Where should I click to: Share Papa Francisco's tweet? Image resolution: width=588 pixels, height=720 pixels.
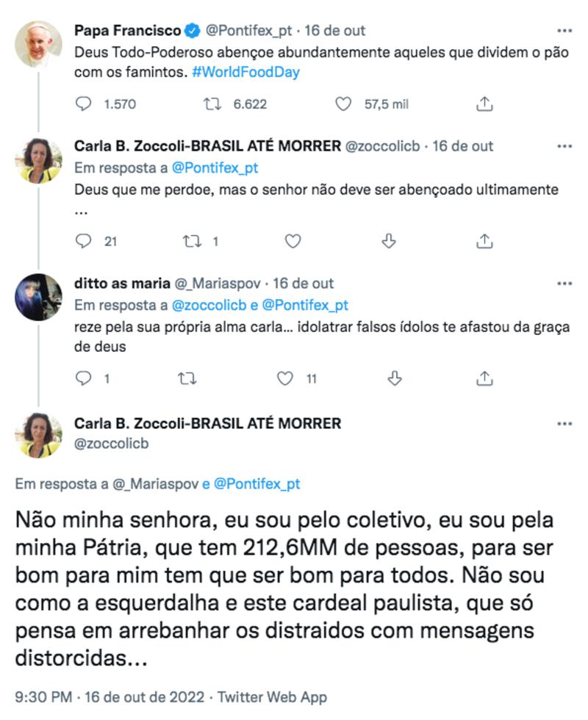click(x=484, y=104)
